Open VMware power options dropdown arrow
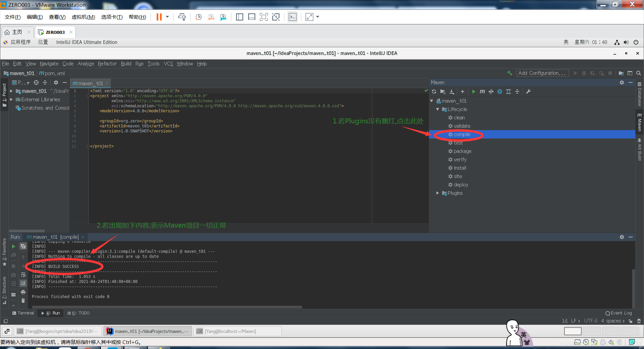 click(x=167, y=17)
